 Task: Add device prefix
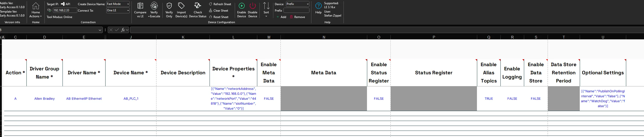pyautogui.click(x=281, y=17)
